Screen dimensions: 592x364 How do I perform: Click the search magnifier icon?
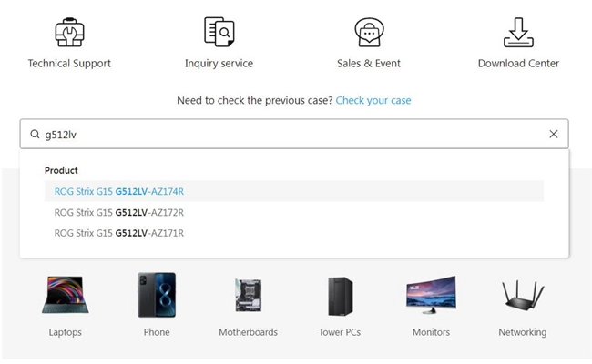[x=36, y=134]
